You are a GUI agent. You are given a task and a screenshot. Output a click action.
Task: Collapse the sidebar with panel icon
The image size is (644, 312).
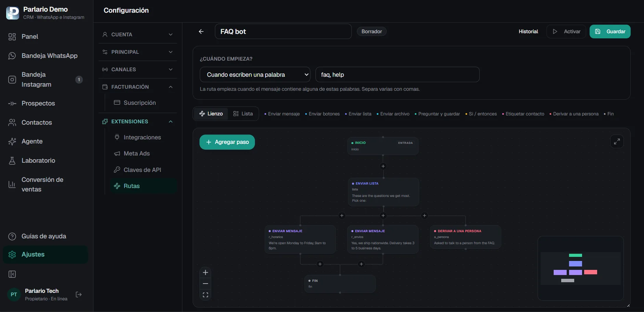pyautogui.click(x=12, y=274)
